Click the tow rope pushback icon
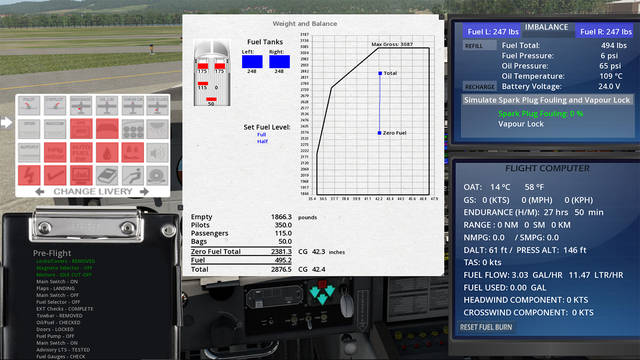Viewport: 640px width, 360px height. pyautogui.click(x=133, y=175)
